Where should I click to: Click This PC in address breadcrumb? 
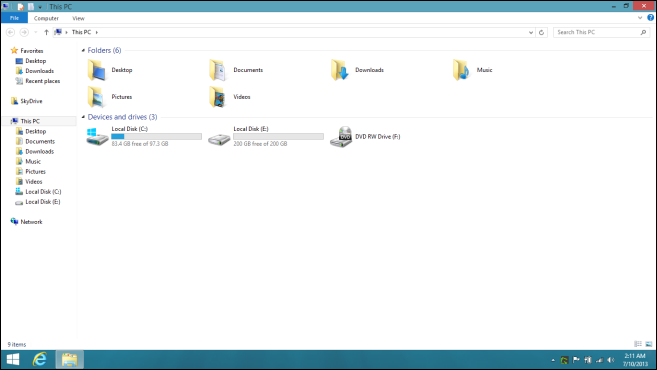tap(81, 32)
